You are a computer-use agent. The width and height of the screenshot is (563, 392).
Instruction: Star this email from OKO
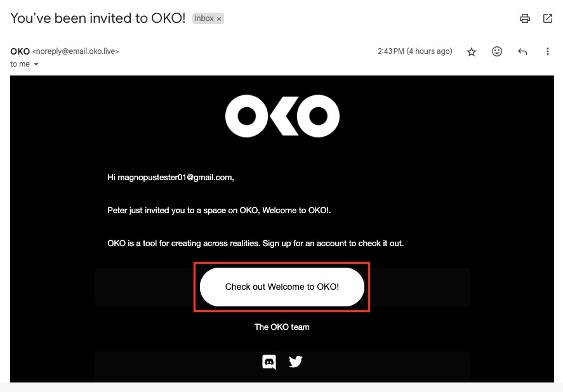pyautogui.click(x=472, y=52)
